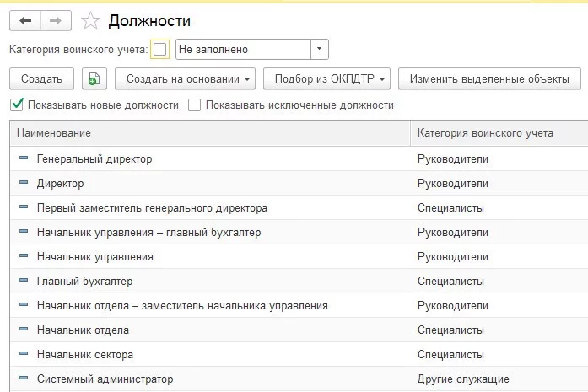Viewport: 588px width, 392px height.
Task: Expand the Создать на основании menu
Action: point(186,78)
